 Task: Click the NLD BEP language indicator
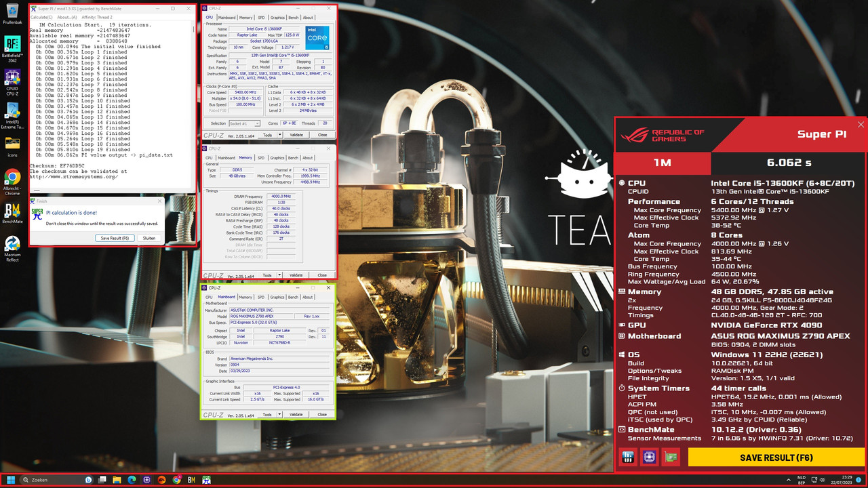802,480
